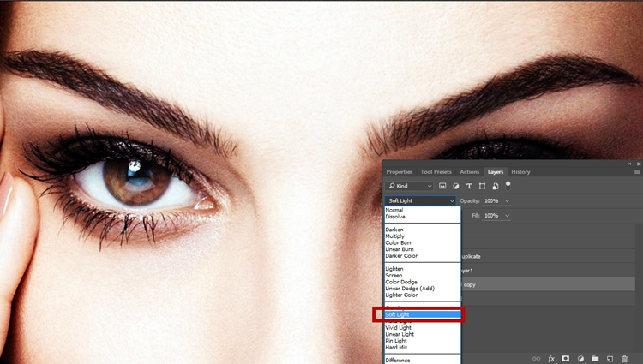Add a layer mask
643x364 pixels.
pos(566,359)
